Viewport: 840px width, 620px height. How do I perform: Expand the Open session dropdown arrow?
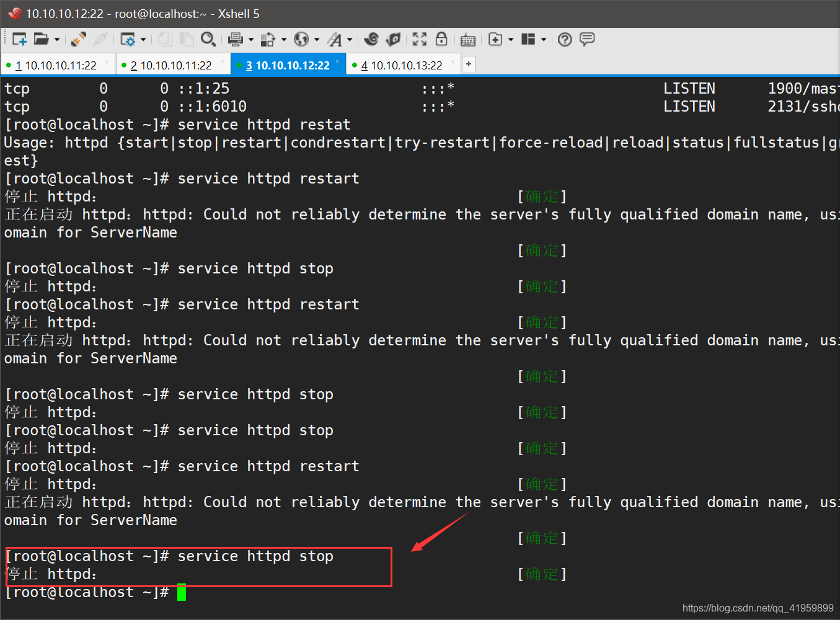click(x=57, y=40)
